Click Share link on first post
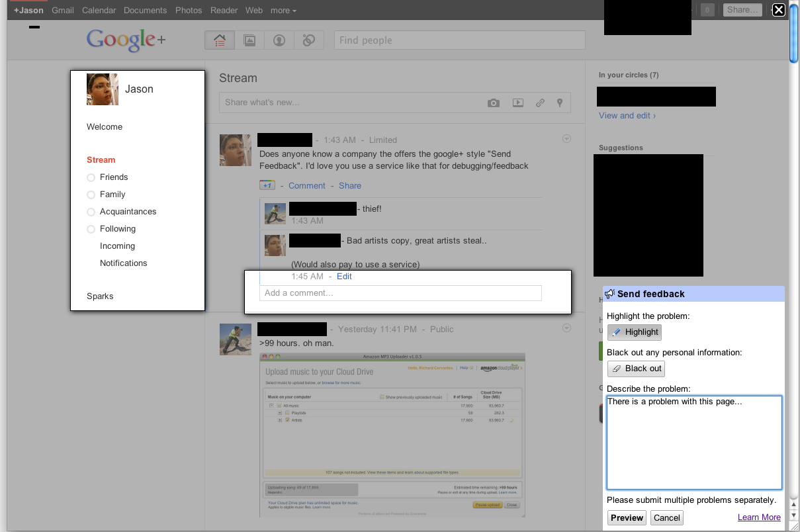Screen dimensions: 800x532 click(350, 186)
